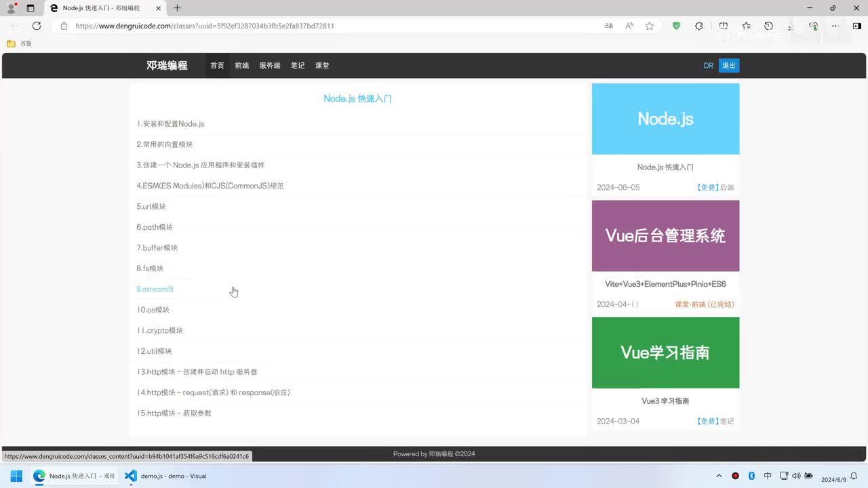Click the 退出 logout button
The height and width of the screenshot is (488, 868).
[729, 66]
